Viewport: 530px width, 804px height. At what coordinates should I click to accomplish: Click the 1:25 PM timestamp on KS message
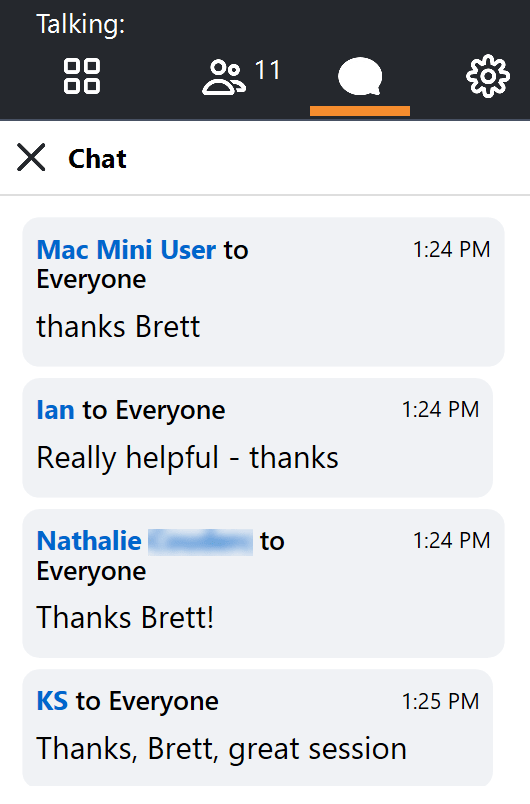440,701
